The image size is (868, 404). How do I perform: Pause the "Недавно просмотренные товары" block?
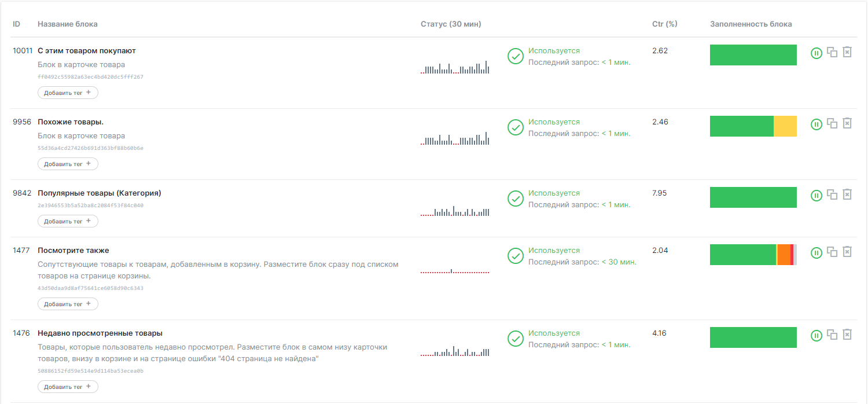pos(816,336)
